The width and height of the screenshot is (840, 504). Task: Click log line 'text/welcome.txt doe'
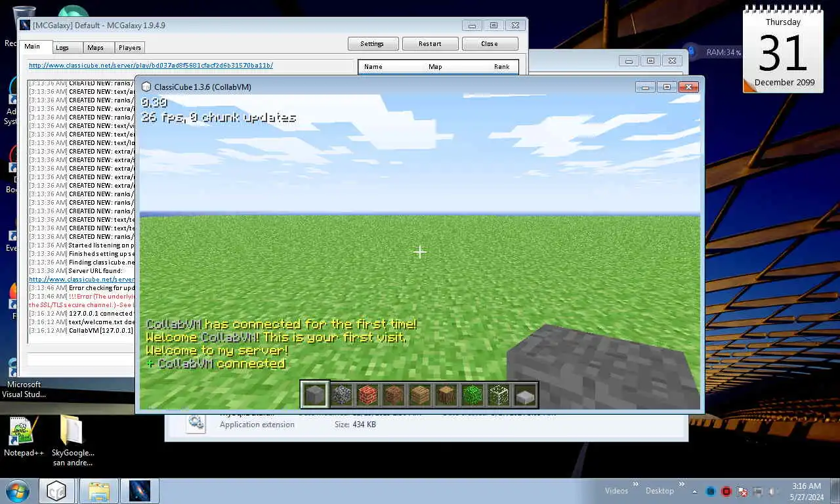[x=81, y=322]
